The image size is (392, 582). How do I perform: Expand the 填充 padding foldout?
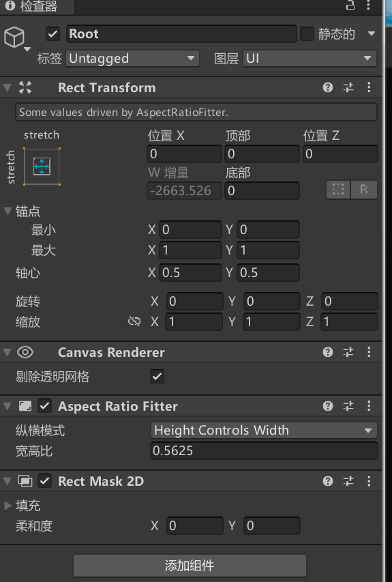(x=7, y=506)
